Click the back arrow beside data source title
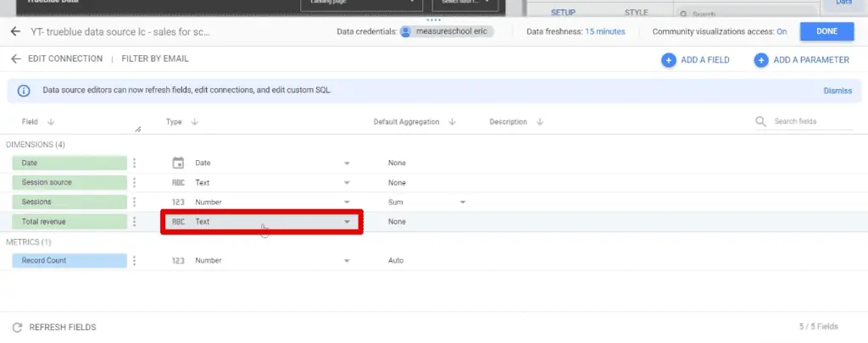The width and height of the screenshot is (868, 343). point(15,32)
